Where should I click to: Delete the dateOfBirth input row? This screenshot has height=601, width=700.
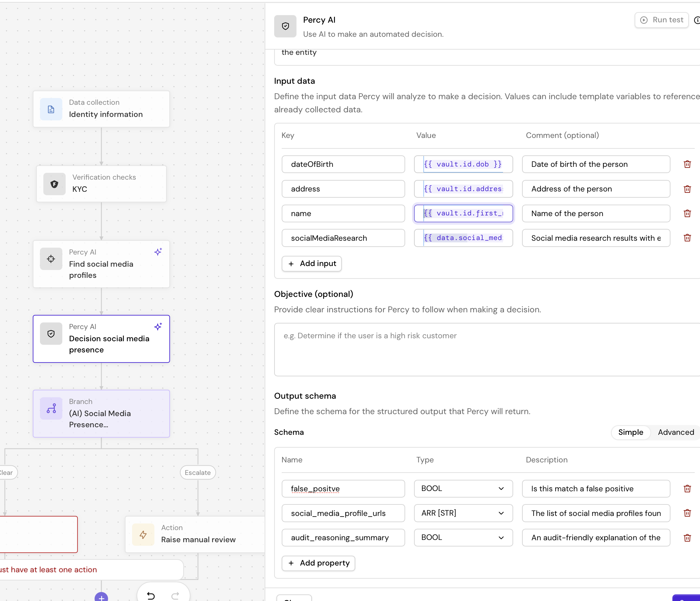click(x=687, y=164)
